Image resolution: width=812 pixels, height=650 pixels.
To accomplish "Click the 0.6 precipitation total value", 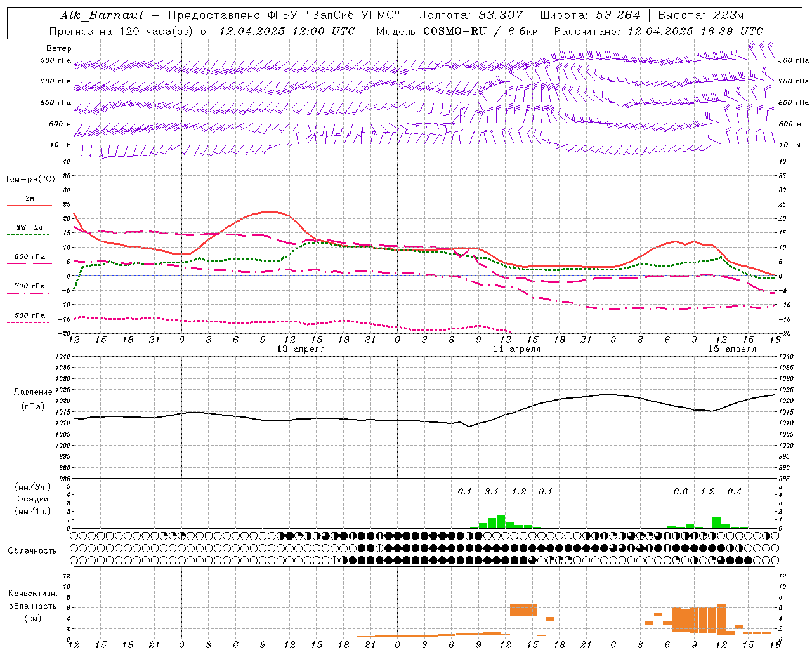I will tap(681, 491).
